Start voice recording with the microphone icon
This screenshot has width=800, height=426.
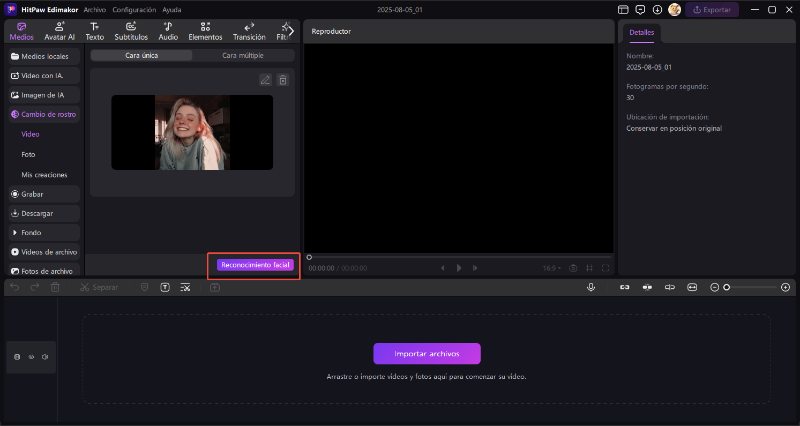coord(591,287)
